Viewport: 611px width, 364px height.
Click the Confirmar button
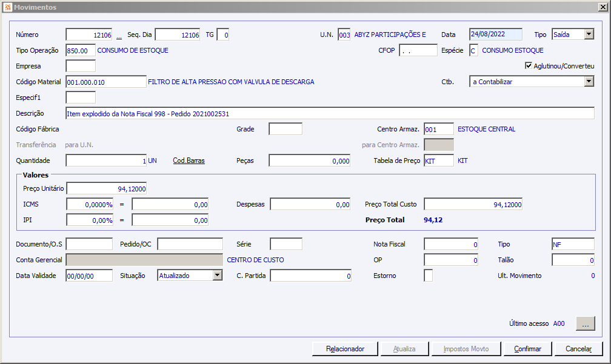click(527, 349)
